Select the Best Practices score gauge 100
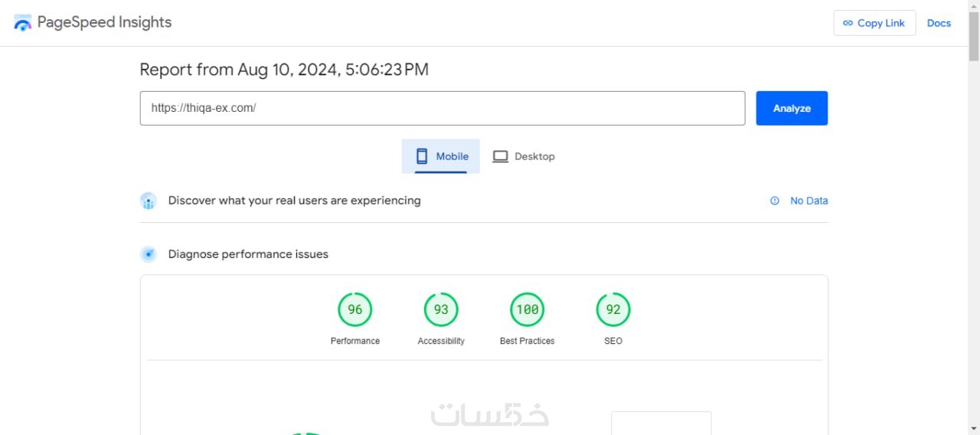The height and width of the screenshot is (435, 980). click(528, 309)
